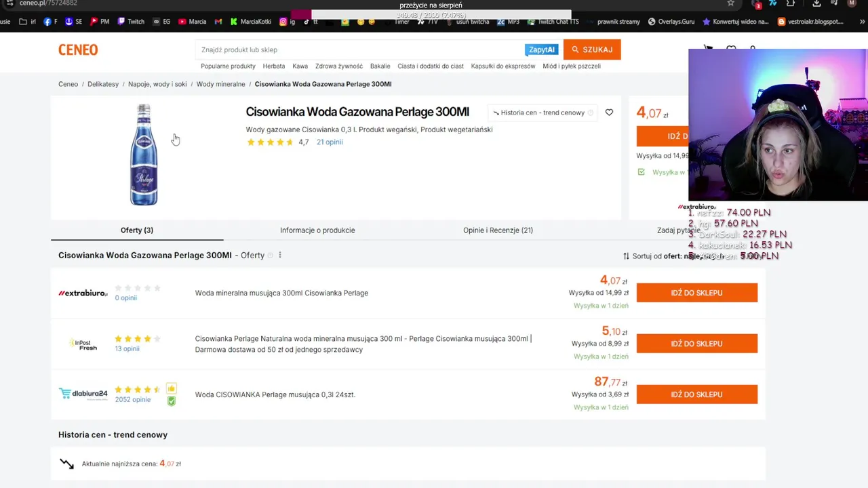Open the site information icon in address bar
This screenshot has width=868, height=488.
pyautogui.click(x=9, y=3)
